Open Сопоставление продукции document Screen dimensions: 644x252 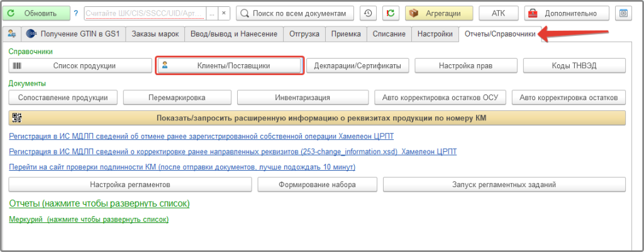click(63, 98)
